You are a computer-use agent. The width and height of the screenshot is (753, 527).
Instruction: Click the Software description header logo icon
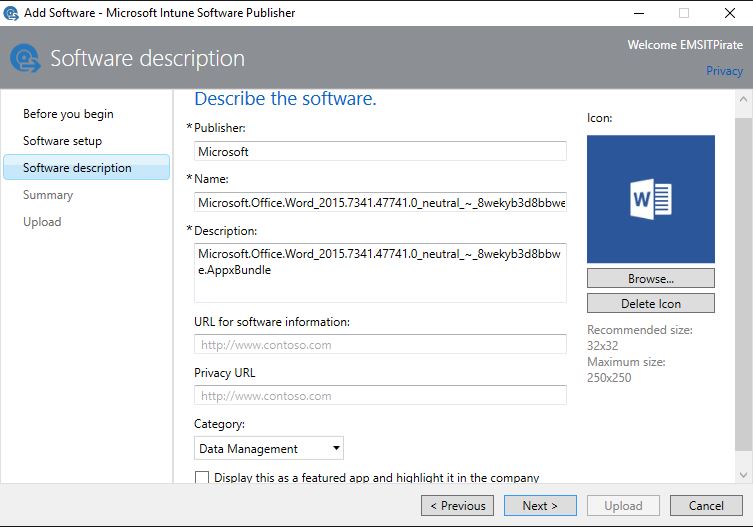25,58
